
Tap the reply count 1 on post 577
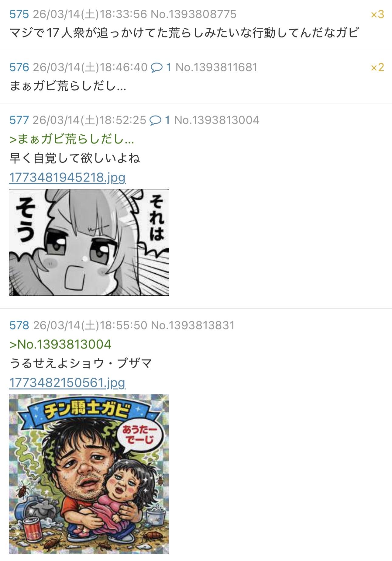click(167, 120)
